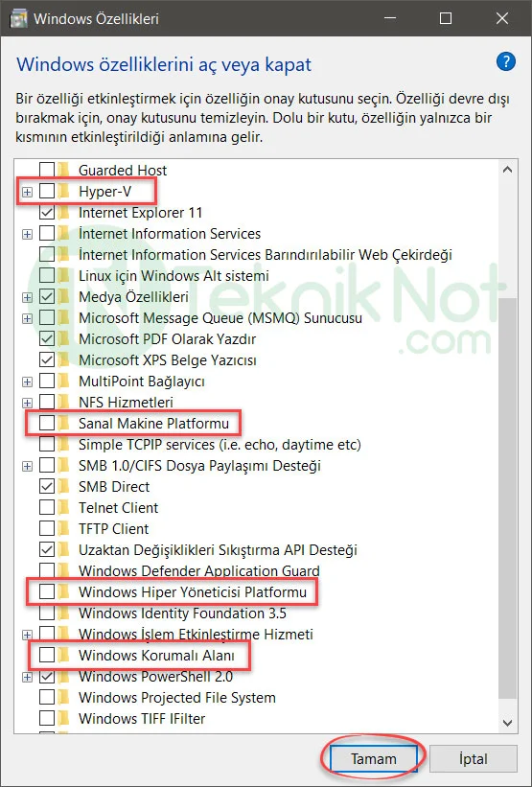Tick the Guarded Host checkbox
Viewport: 532px width, 787px height.
point(47,170)
